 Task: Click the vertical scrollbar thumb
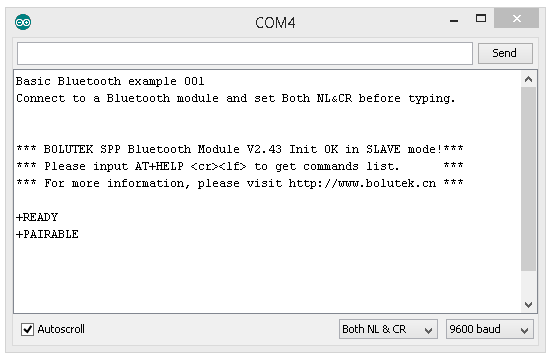click(528, 179)
